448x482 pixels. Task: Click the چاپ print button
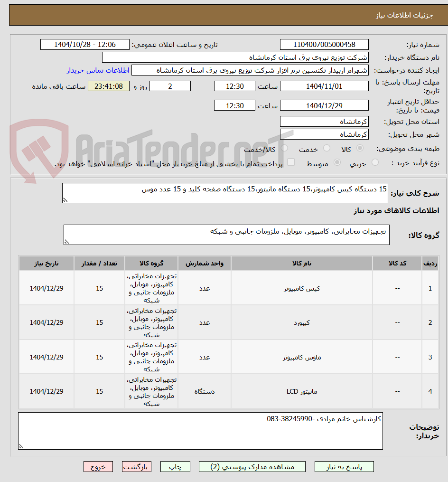175,467
